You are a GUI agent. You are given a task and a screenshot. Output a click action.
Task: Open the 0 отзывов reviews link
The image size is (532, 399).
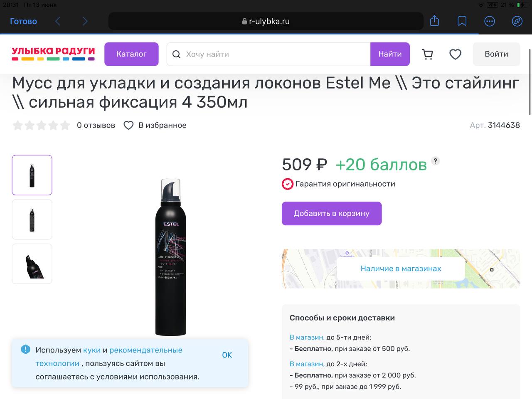(x=96, y=125)
